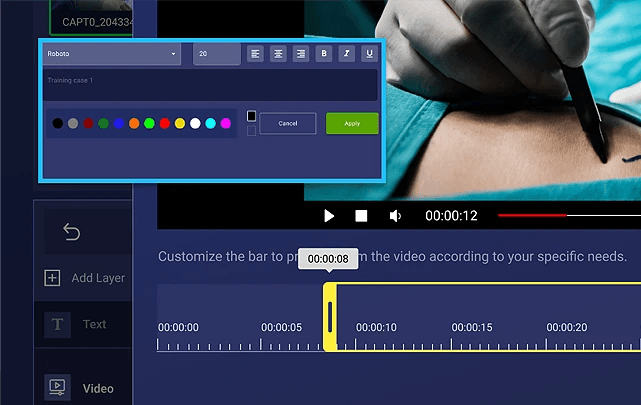Toggle underline on the text
The image size is (641, 405).
pos(369,54)
